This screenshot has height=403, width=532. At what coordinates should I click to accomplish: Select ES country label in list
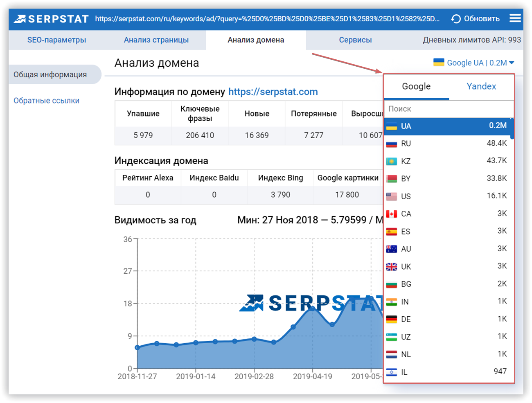tap(406, 232)
